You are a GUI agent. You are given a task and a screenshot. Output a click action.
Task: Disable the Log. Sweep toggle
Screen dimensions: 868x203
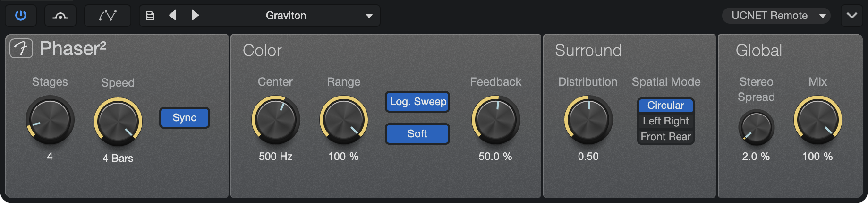[x=417, y=102]
